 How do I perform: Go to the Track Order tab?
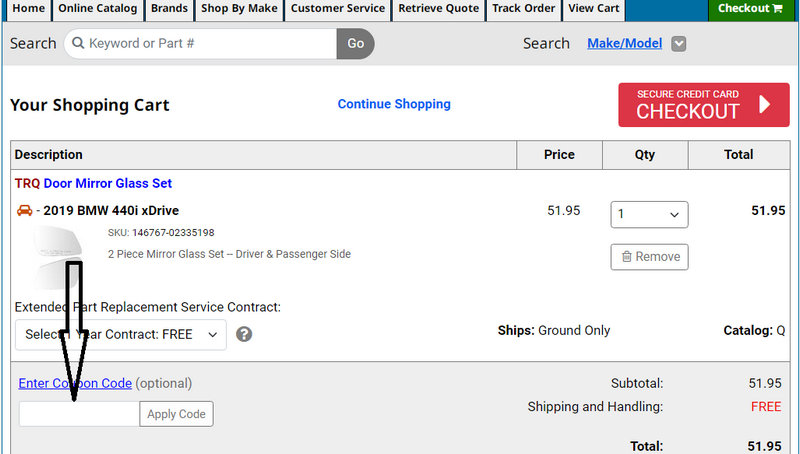pos(523,9)
